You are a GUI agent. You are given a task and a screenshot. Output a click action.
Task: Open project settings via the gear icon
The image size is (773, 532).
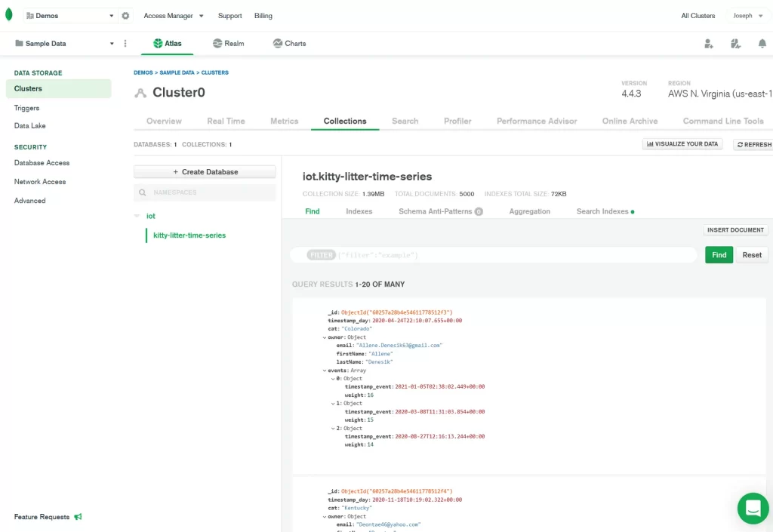pyautogui.click(x=125, y=15)
